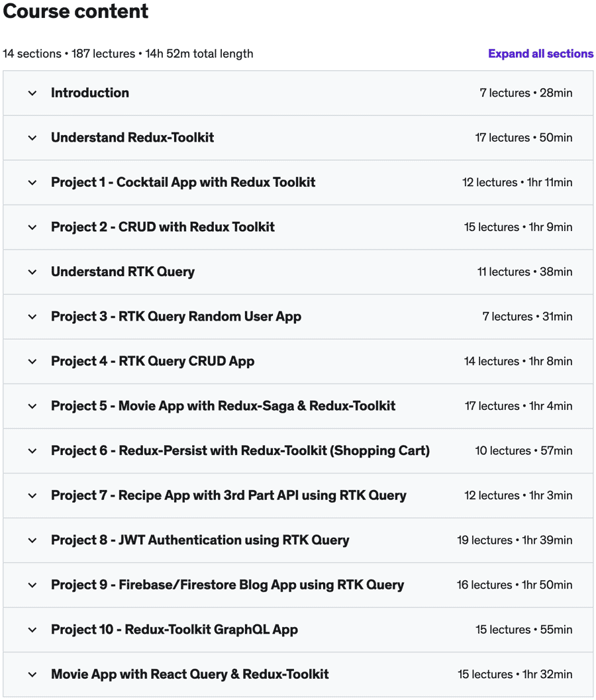596x700 pixels.
Task: Click Introduction section title text
Action: click(90, 93)
